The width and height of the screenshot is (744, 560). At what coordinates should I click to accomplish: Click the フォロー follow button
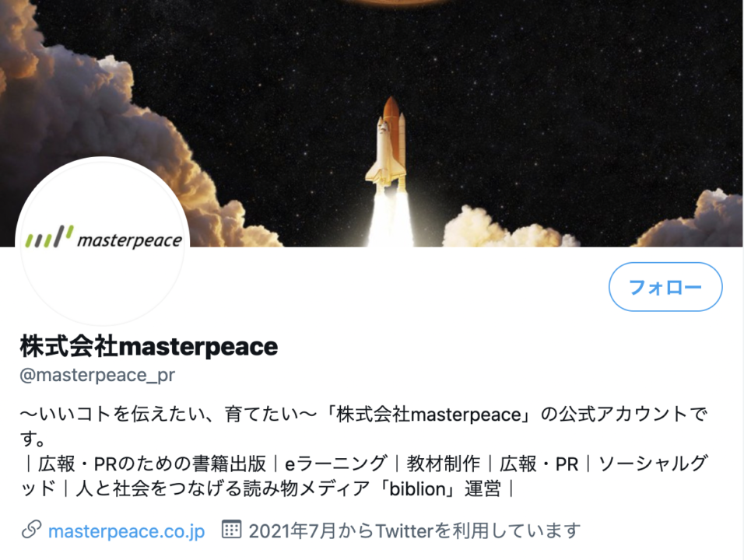[x=665, y=287]
